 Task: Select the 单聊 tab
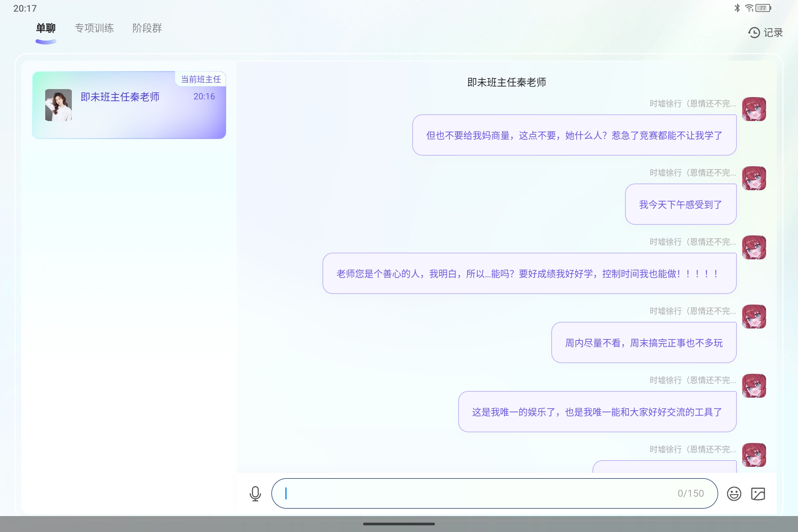(46, 28)
